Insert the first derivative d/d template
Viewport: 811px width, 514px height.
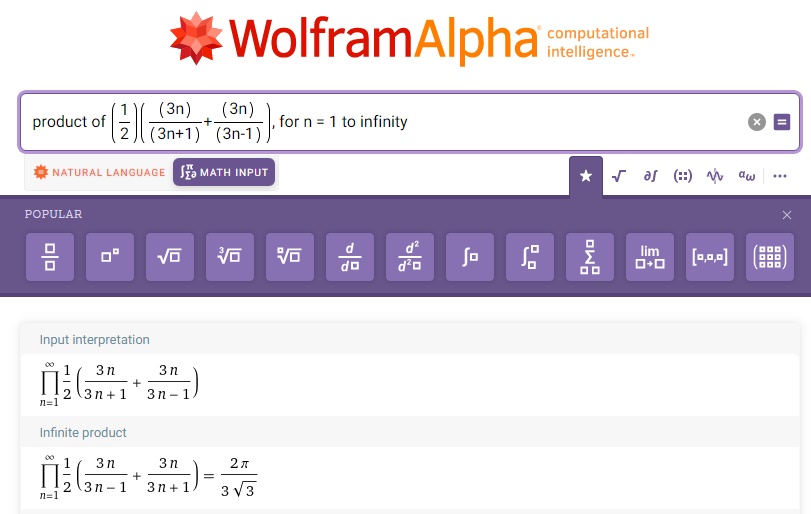click(350, 257)
